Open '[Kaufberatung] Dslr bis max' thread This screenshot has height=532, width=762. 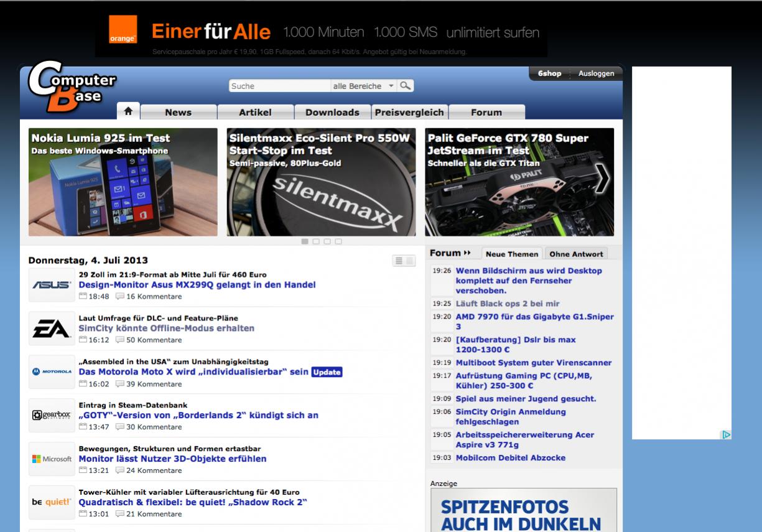click(516, 345)
